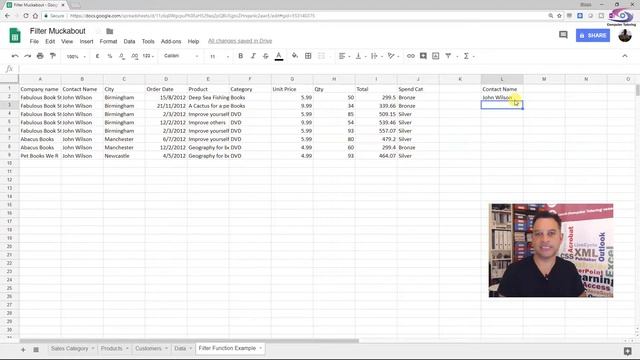Reload the browser page
The height and width of the screenshot is (360, 640).
(x=26, y=16)
